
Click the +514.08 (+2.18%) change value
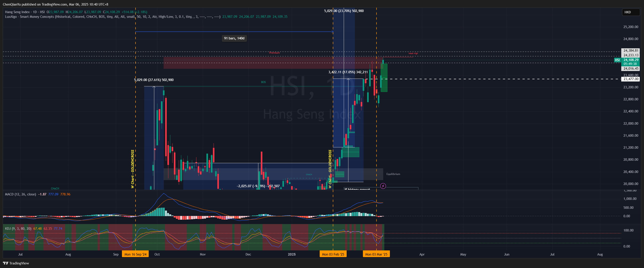tap(134, 12)
